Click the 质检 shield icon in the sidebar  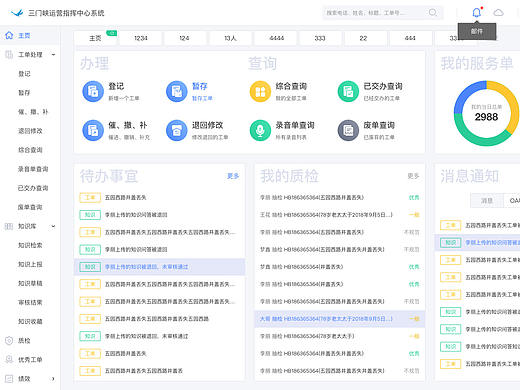[x=9, y=340]
